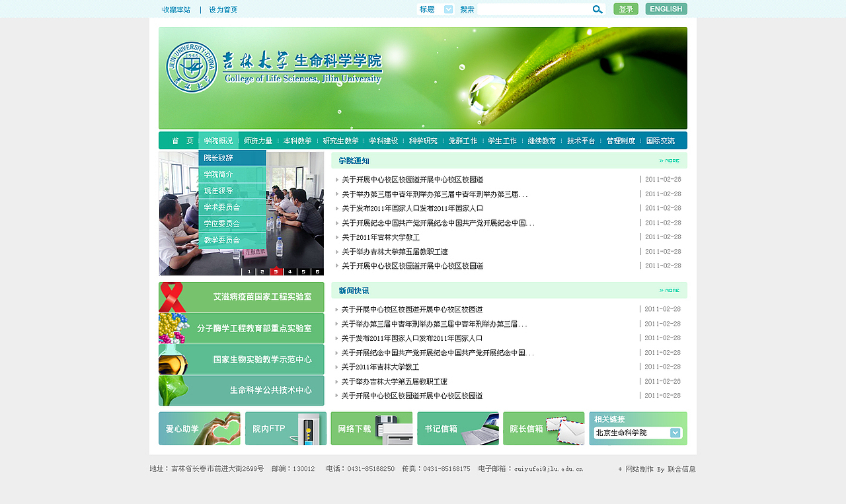Expand the 相关链接 combo showing 北京生命科学学院

coord(673,433)
